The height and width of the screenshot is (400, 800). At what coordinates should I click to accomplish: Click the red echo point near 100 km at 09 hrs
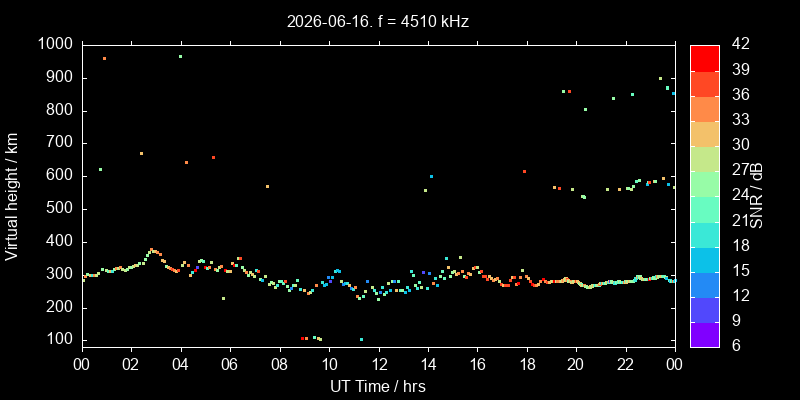pyautogui.click(x=302, y=338)
